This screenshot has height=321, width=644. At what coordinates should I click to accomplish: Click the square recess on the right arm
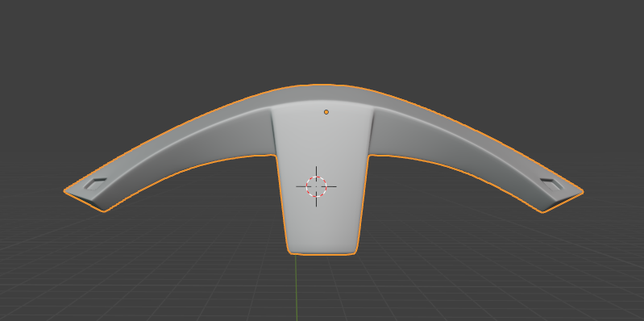(x=551, y=184)
